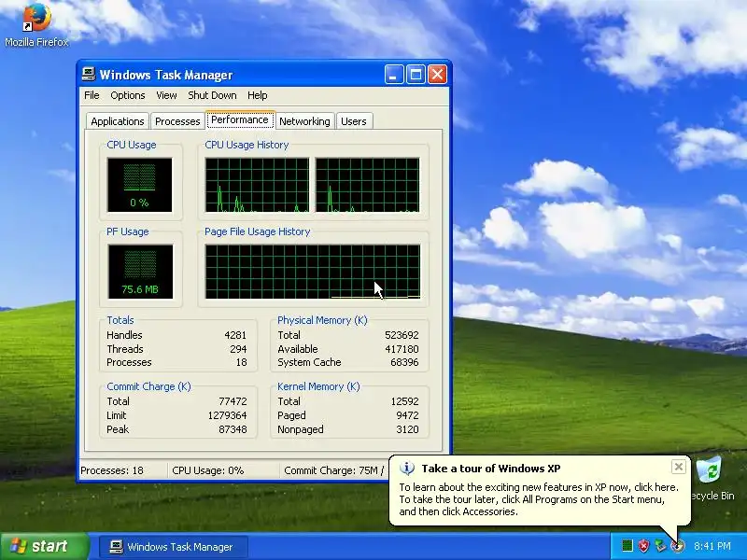This screenshot has height=560, width=747.
Task: Open the View menu
Action: [166, 95]
